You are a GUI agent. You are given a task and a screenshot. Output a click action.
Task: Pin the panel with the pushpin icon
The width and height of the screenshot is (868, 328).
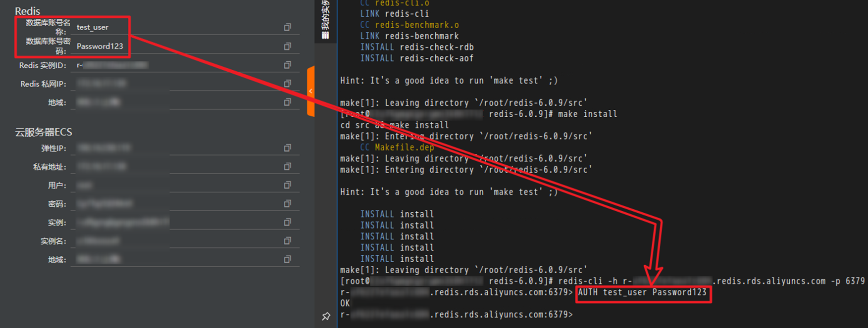click(326, 316)
